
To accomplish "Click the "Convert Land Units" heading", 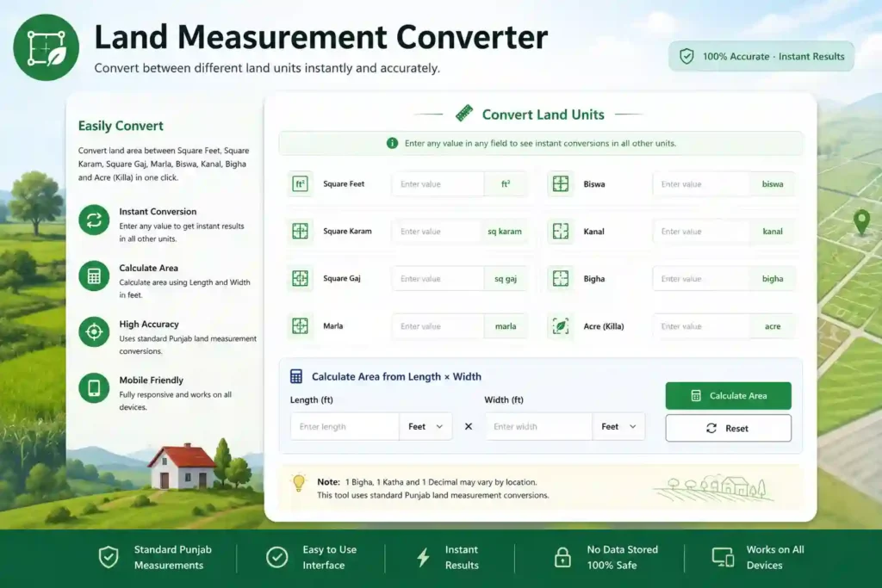I will tap(543, 115).
